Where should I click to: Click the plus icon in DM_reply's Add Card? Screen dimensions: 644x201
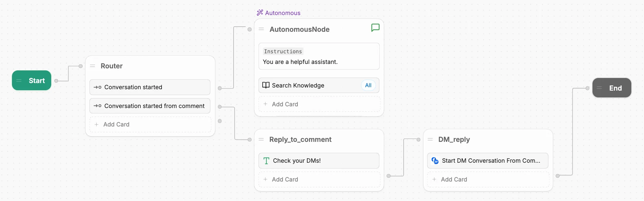(434, 179)
